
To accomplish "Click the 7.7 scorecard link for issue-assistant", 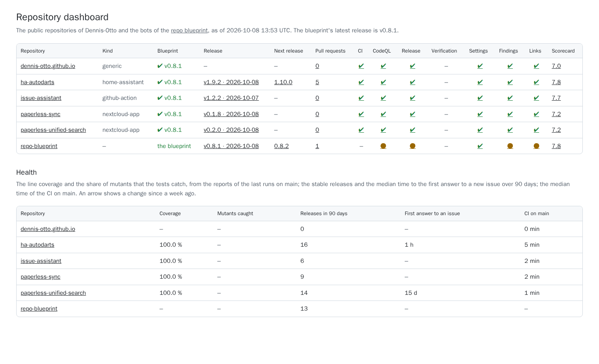I will [x=556, y=98].
